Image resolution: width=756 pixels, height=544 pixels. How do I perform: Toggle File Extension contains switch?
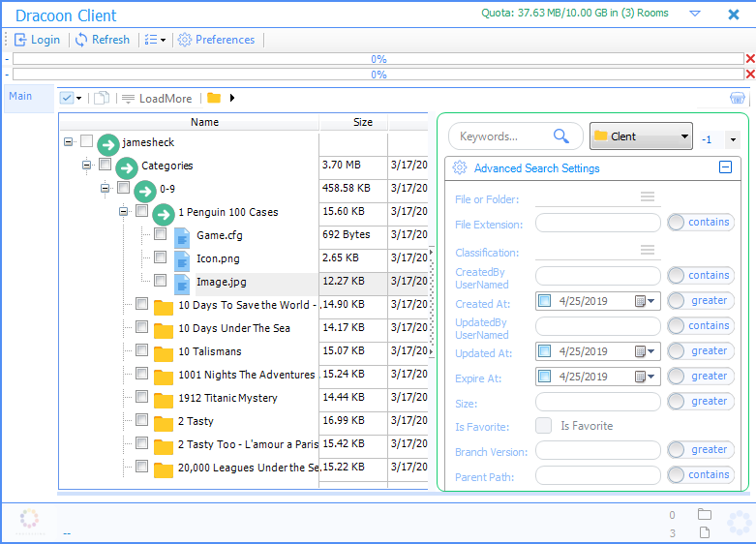pos(701,222)
